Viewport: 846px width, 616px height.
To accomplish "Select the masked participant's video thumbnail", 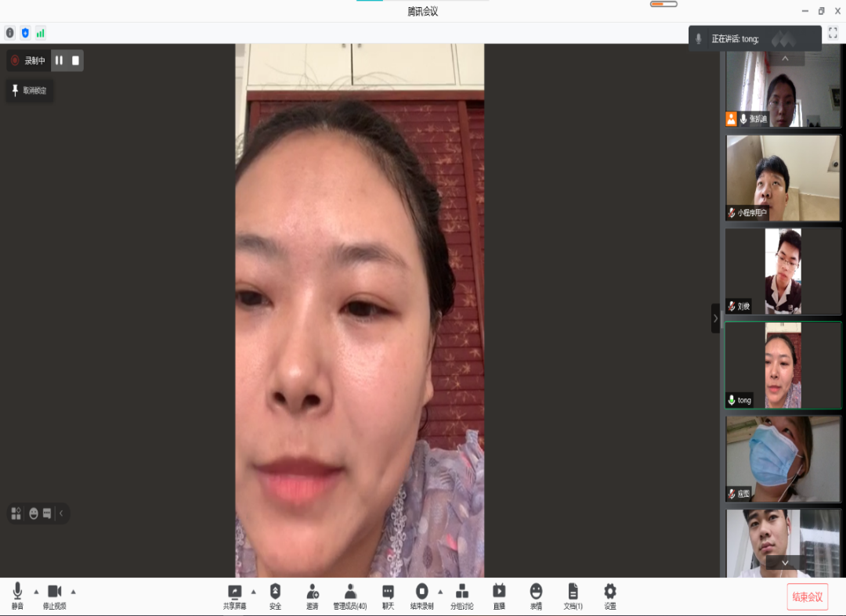I will click(x=783, y=459).
